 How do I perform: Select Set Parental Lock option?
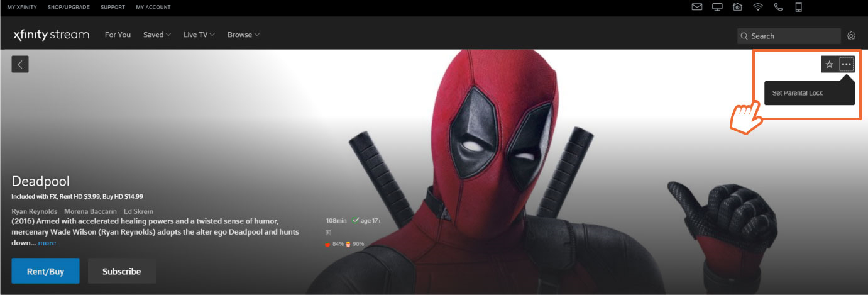point(797,93)
